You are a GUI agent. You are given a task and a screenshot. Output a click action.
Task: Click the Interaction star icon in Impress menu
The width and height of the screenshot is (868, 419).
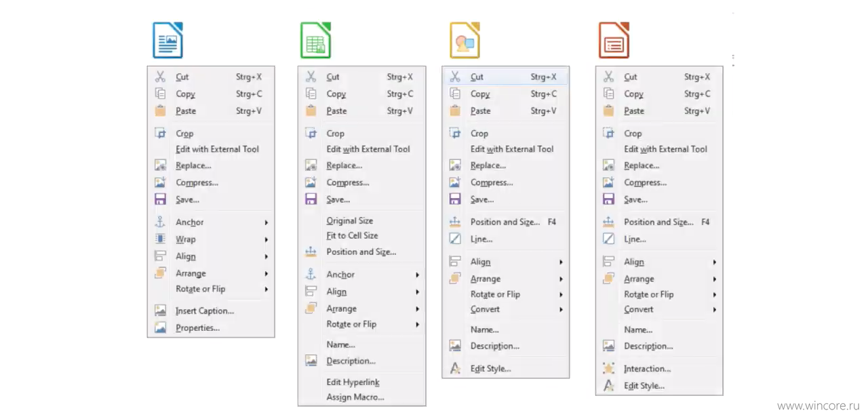[608, 368]
